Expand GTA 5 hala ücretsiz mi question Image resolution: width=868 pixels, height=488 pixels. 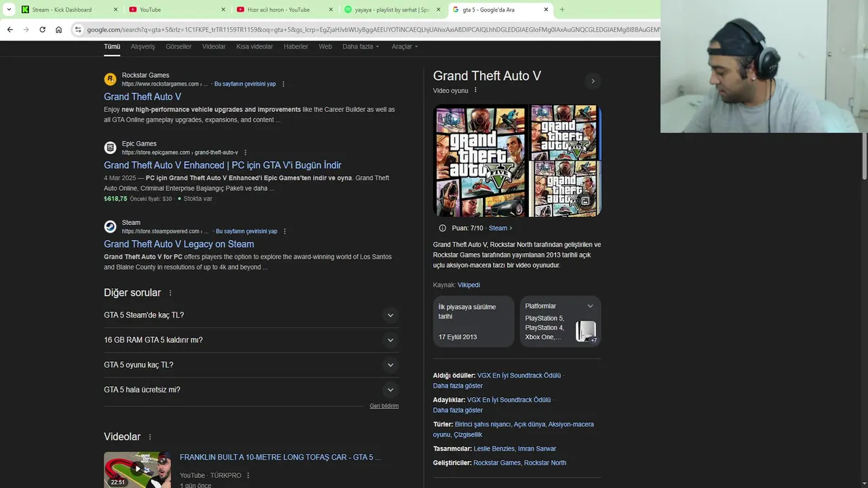[x=251, y=390]
